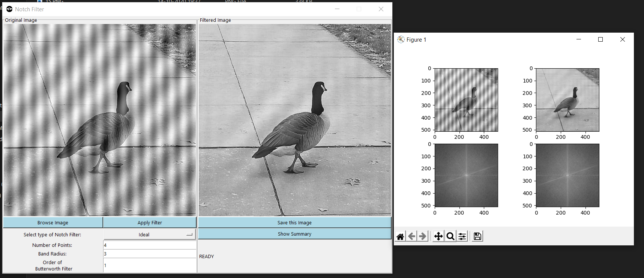Viewport: 644px width, 278px height.
Task: Click the filtered goose image
Action: 295,120
